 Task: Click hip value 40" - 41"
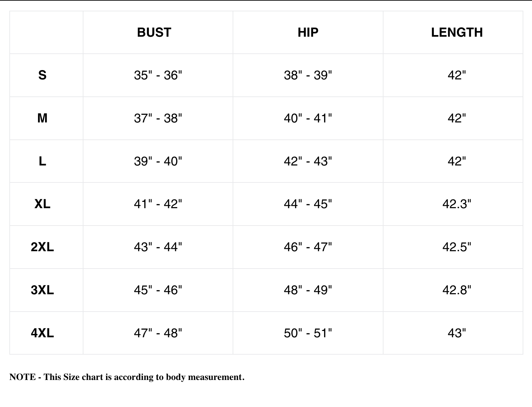point(308,118)
